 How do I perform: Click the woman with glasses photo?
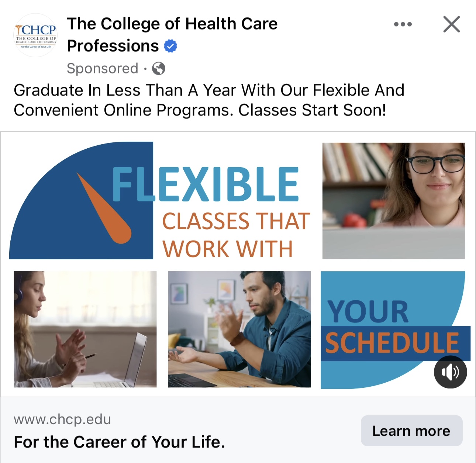coord(393,201)
